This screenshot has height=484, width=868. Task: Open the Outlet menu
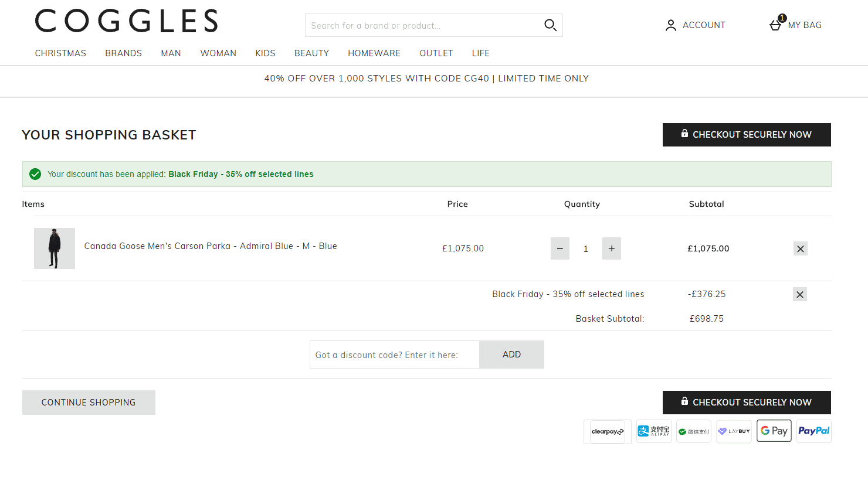tap(436, 53)
